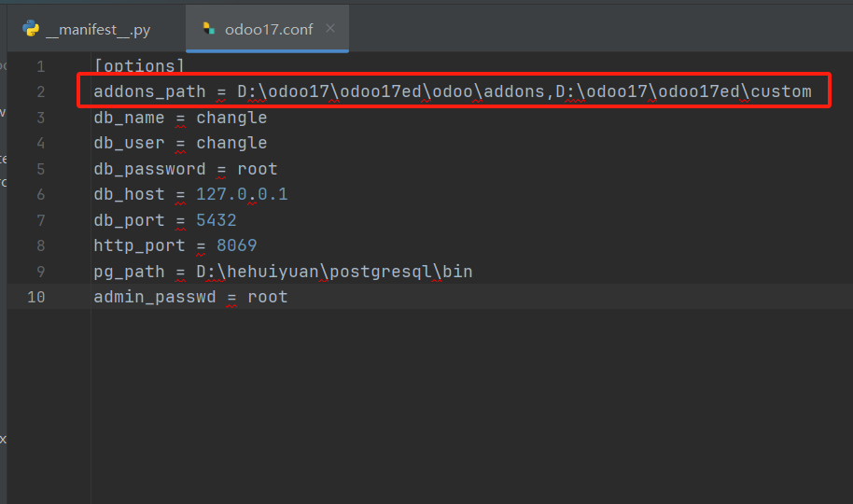Click line number 10 in the gutter

coord(35,297)
